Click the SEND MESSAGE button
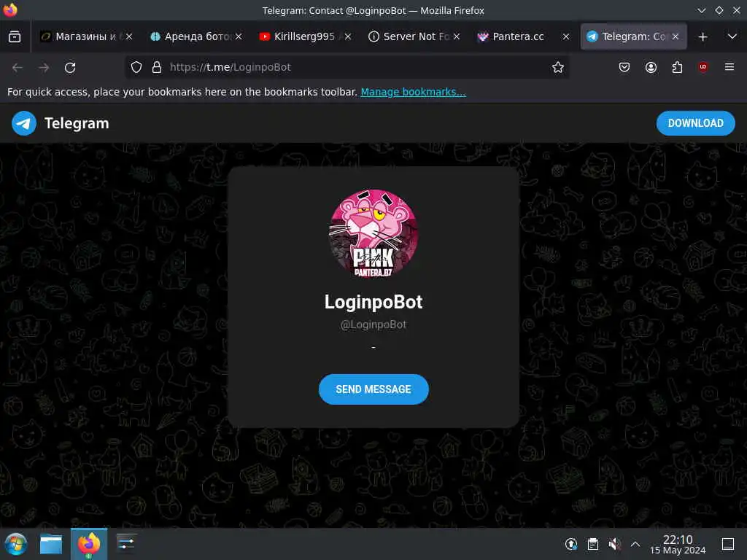Image resolution: width=747 pixels, height=560 pixels. (373, 389)
